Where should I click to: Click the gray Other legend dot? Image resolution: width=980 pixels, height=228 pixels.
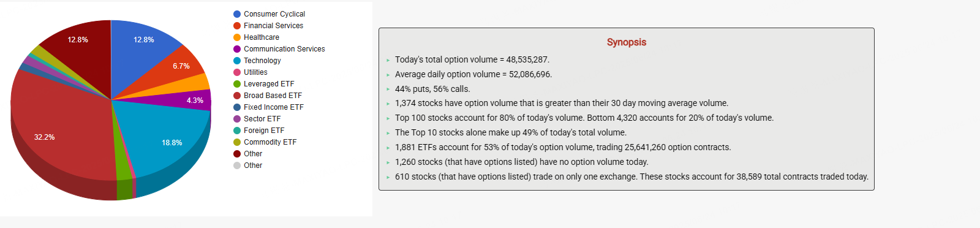pos(237,165)
